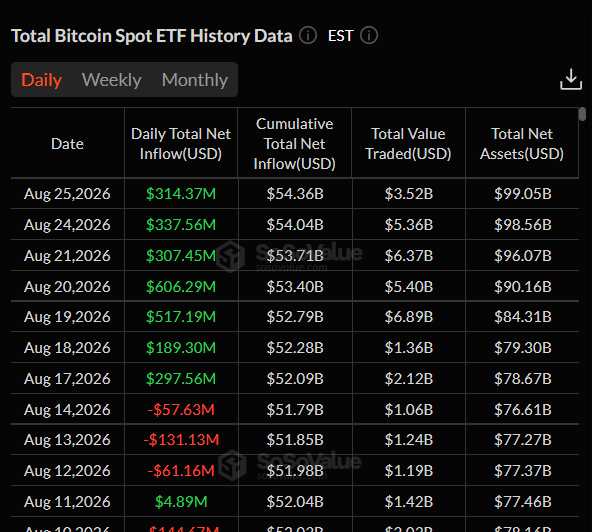592x532 pixels.
Task: Click the Date column header
Action: pyautogui.click(x=67, y=143)
